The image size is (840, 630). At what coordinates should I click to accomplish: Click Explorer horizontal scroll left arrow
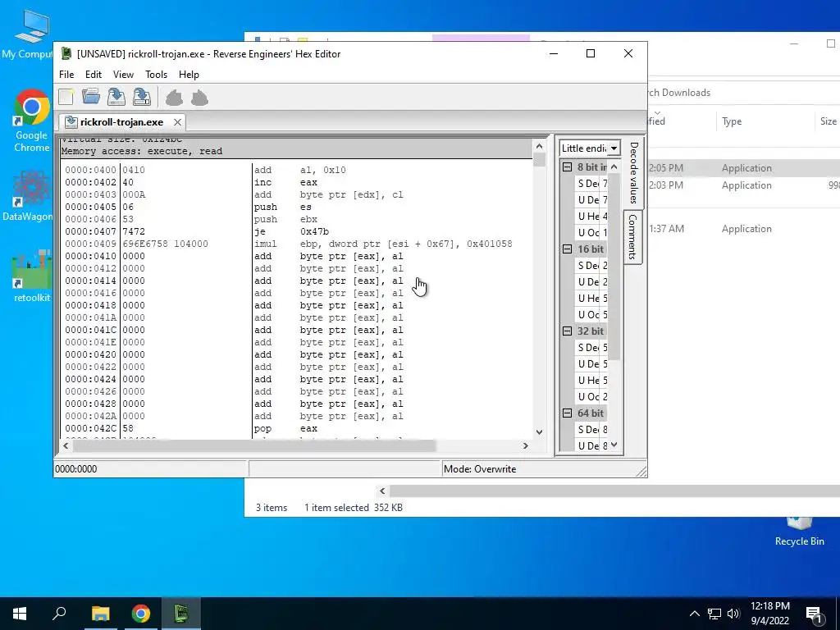coord(382,491)
